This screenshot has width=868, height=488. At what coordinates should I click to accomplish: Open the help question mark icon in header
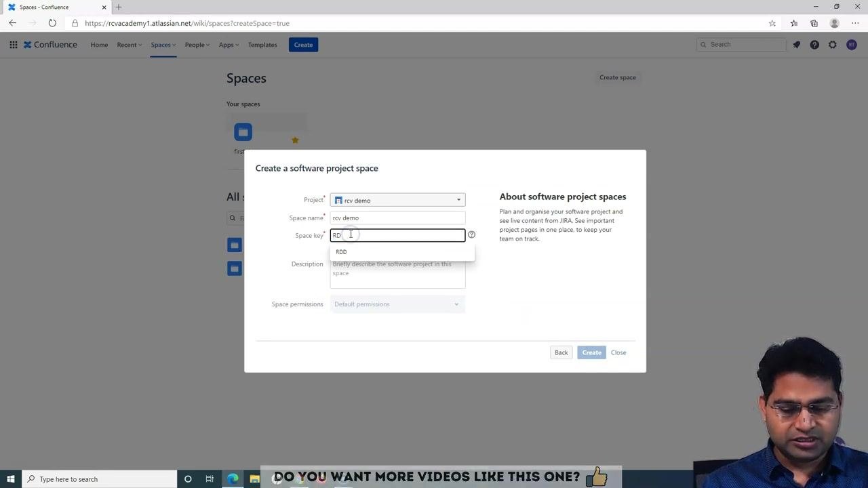tap(814, 45)
